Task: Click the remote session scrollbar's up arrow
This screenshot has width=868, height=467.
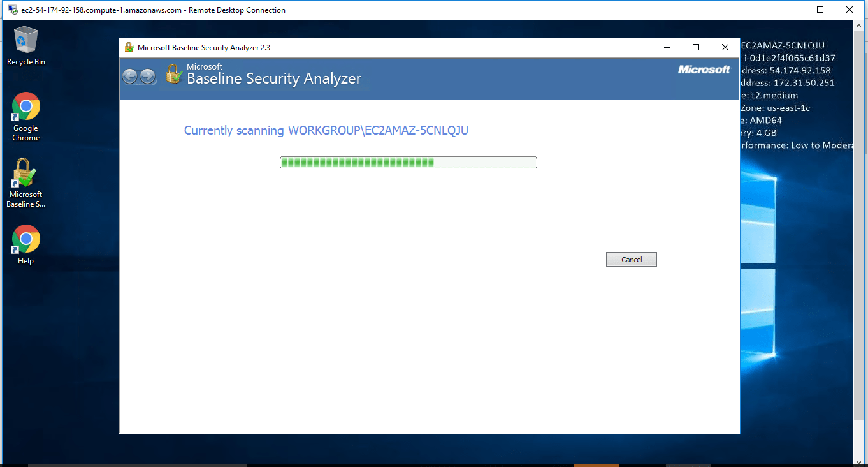Action: [861, 26]
